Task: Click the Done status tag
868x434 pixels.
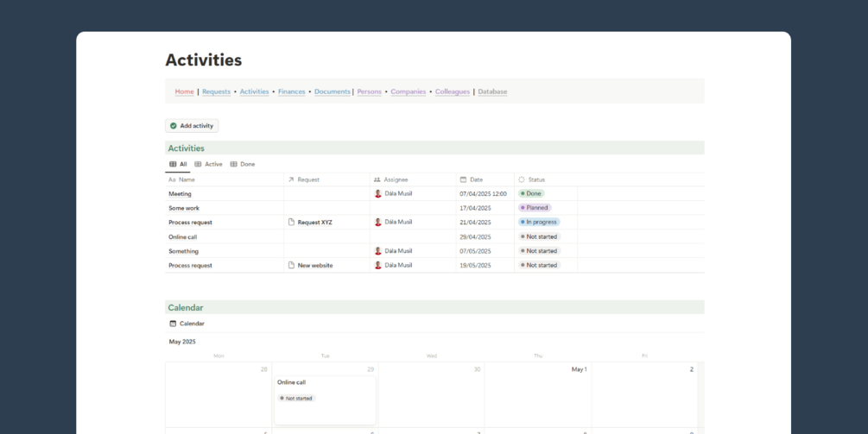Action: (x=531, y=194)
